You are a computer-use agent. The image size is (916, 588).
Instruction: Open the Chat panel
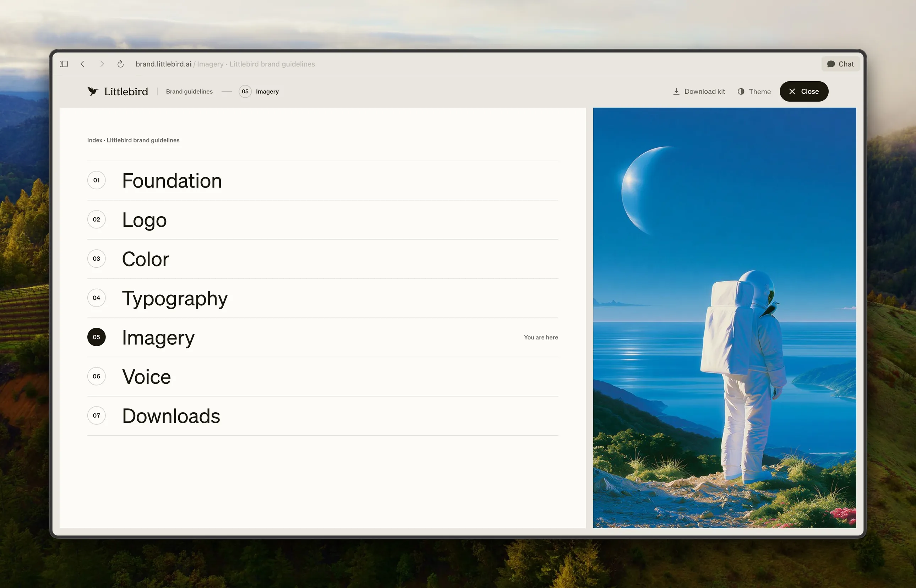pos(840,64)
